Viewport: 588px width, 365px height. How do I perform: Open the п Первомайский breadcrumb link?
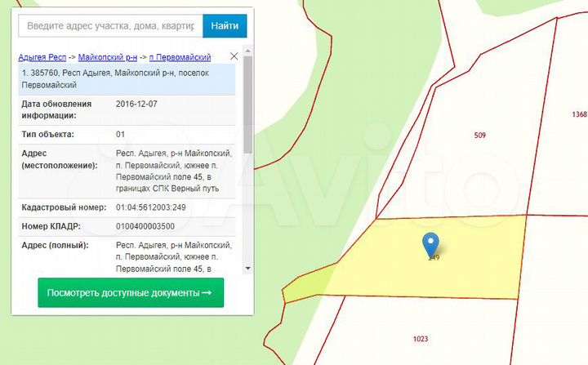(x=180, y=57)
